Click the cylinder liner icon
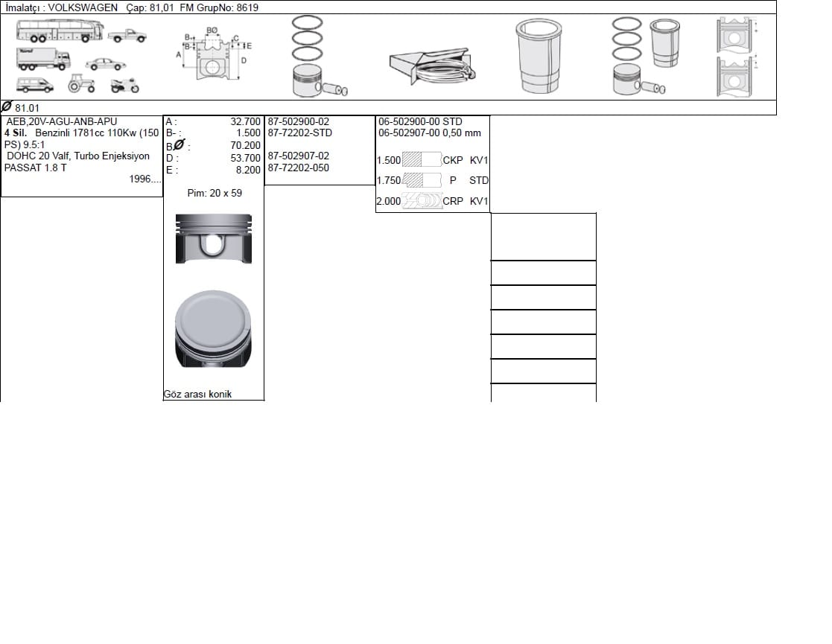Screen dimensions: 832x644 (x=539, y=57)
